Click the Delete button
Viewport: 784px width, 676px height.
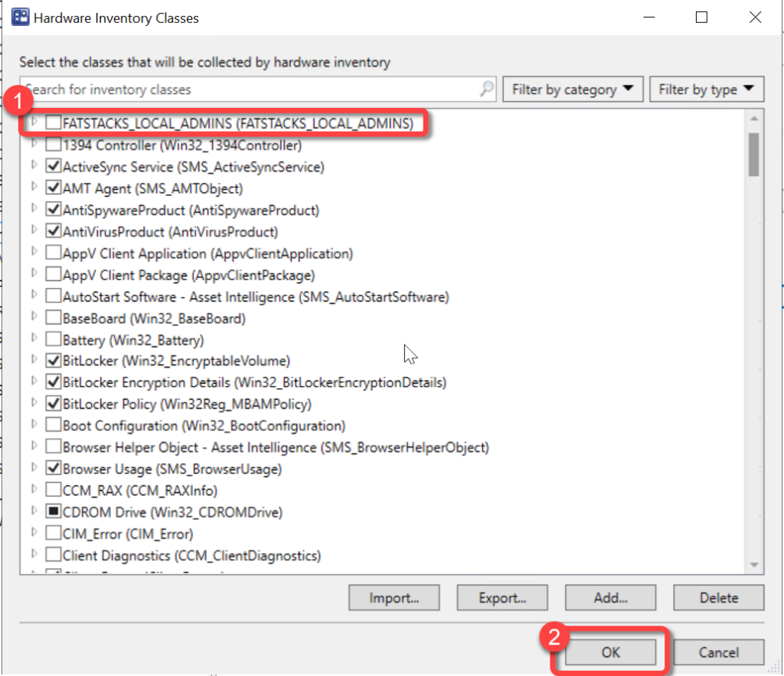click(718, 598)
